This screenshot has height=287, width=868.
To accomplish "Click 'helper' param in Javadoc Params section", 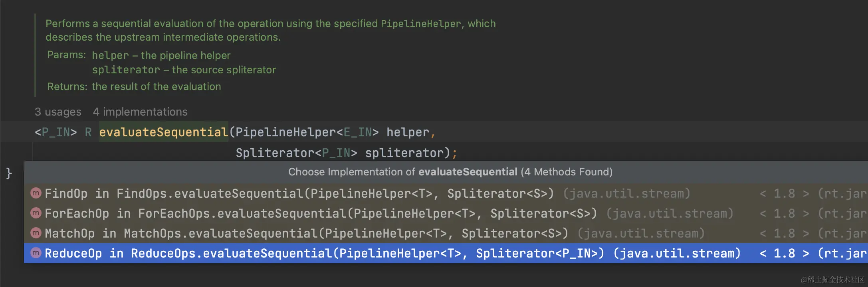I will (x=110, y=55).
